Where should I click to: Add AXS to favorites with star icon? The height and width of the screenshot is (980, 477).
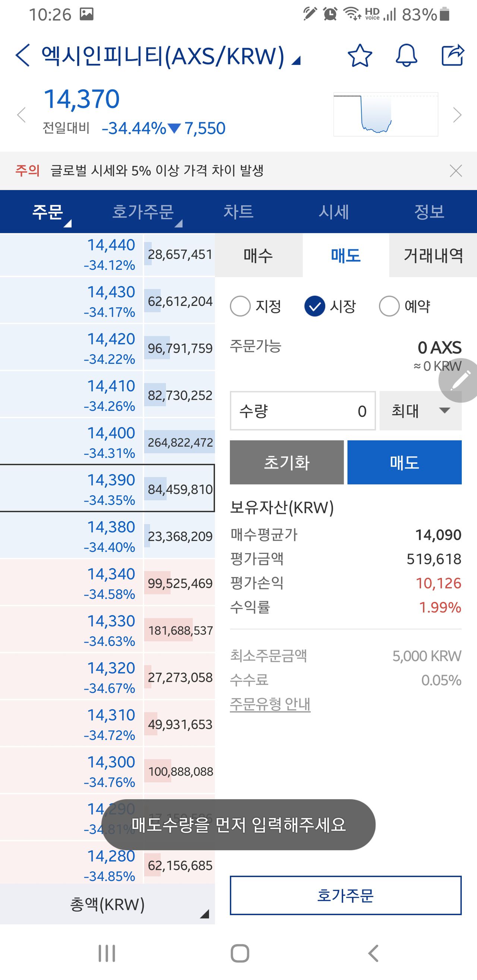[x=360, y=55]
